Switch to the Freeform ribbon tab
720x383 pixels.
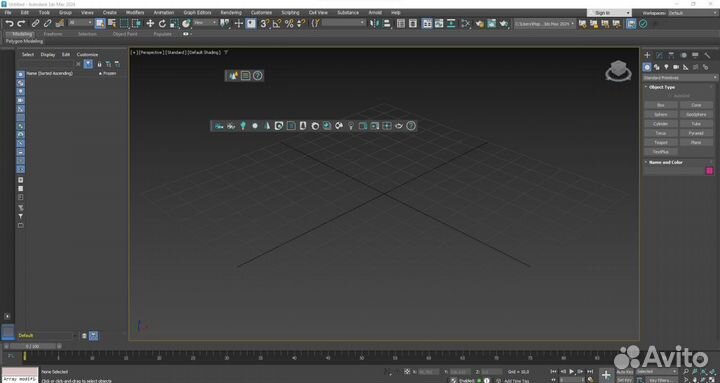tap(53, 34)
